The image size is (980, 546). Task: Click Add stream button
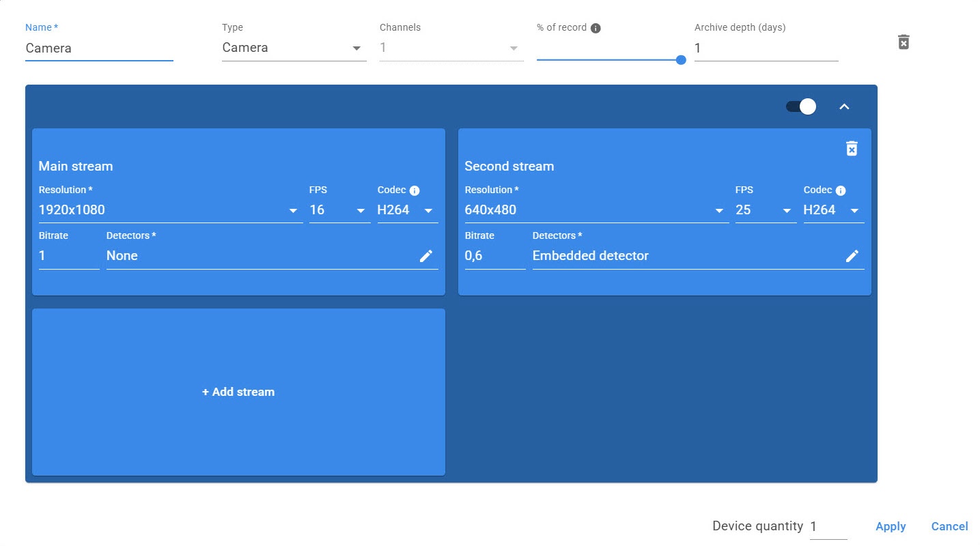tap(238, 392)
